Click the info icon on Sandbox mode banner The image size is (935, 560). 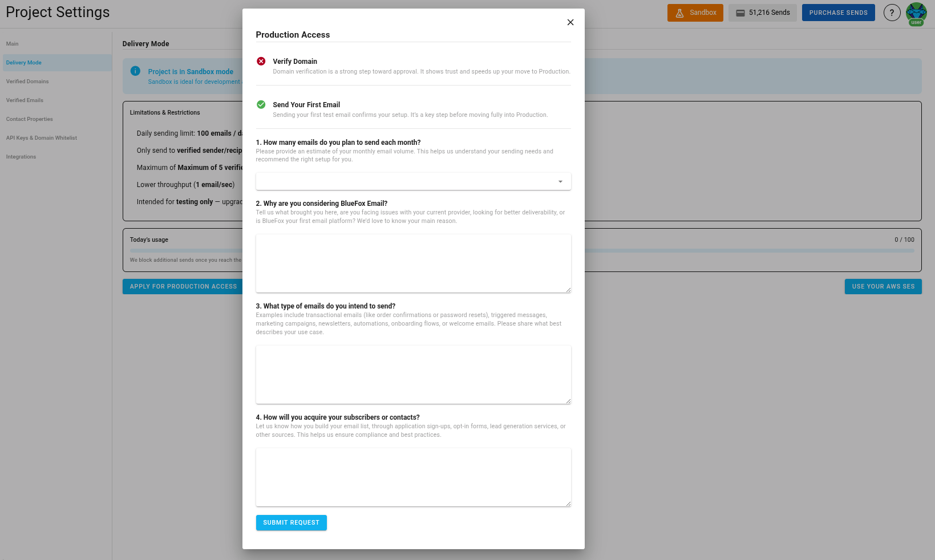(135, 71)
